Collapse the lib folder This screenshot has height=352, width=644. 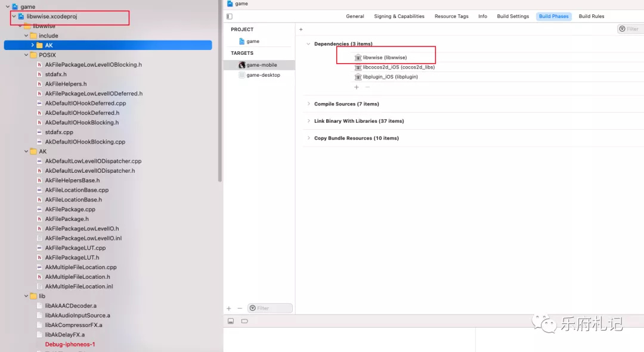click(x=26, y=296)
